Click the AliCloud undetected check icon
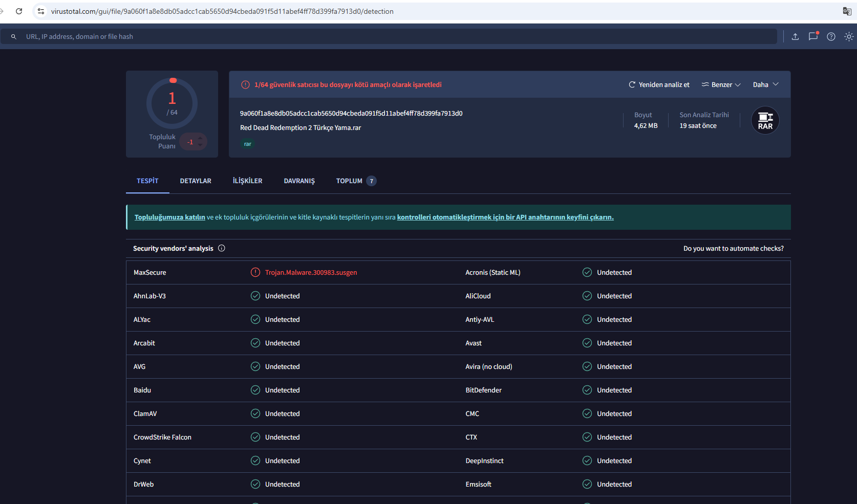The height and width of the screenshot is (504, 857). coord(587,296)
